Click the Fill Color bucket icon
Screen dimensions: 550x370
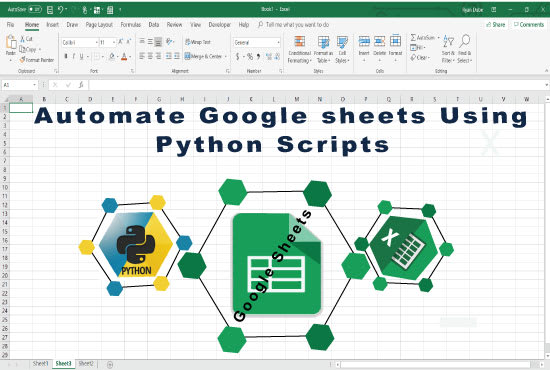click(112, 56)
